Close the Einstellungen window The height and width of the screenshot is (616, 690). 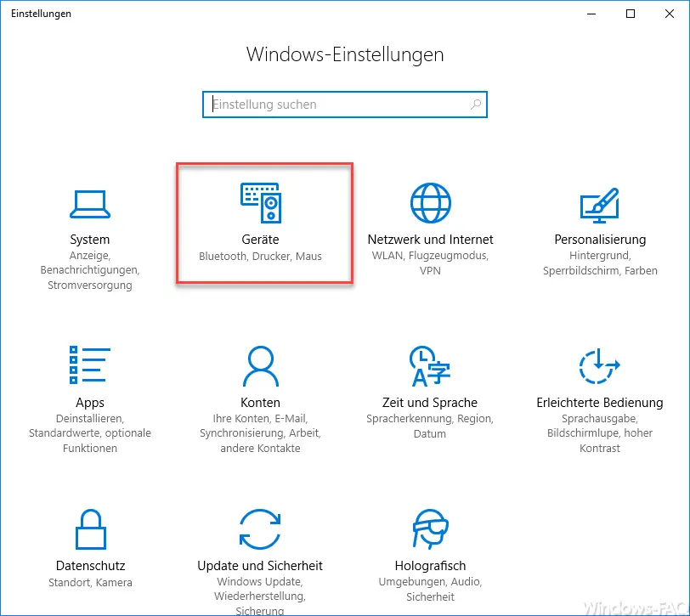(670, 14)
